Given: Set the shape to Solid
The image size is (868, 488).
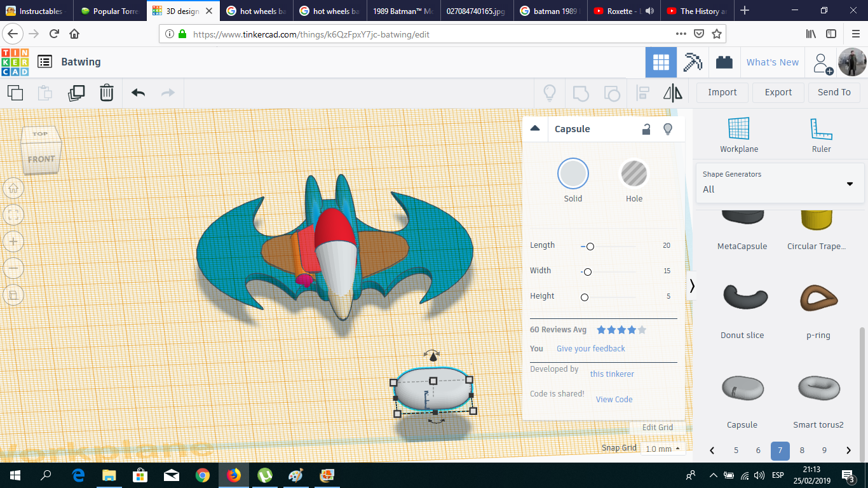Looking at the screenshot, I should (x=573, y=174).
